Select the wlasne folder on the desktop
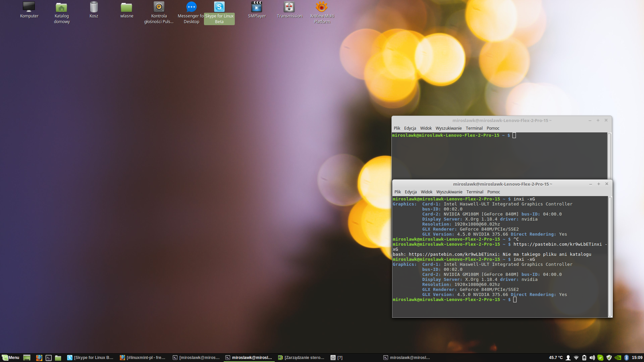644x362 pixels. (127, 10)
